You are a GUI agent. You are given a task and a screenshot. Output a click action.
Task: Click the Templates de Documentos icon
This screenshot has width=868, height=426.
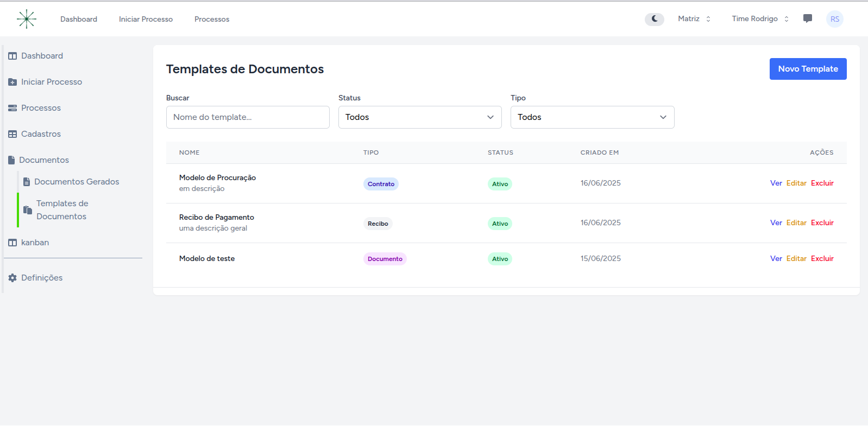click(x=28, y=209)
